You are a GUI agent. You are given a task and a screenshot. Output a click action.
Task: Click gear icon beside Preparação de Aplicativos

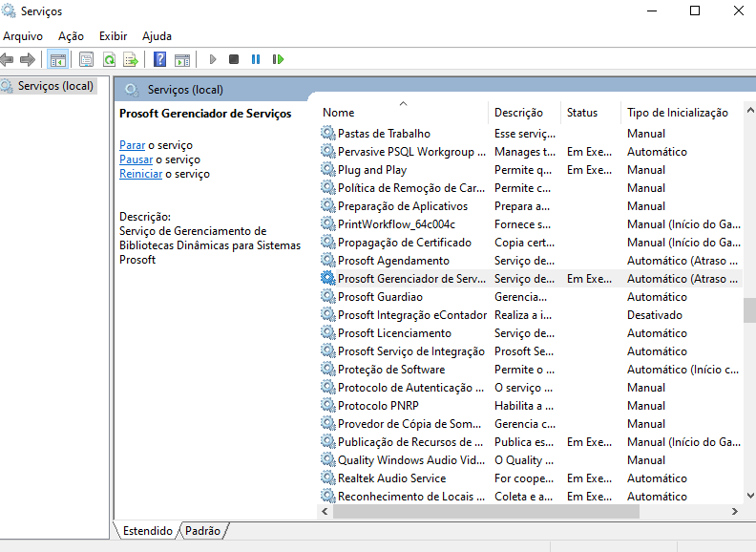(327, 205)
